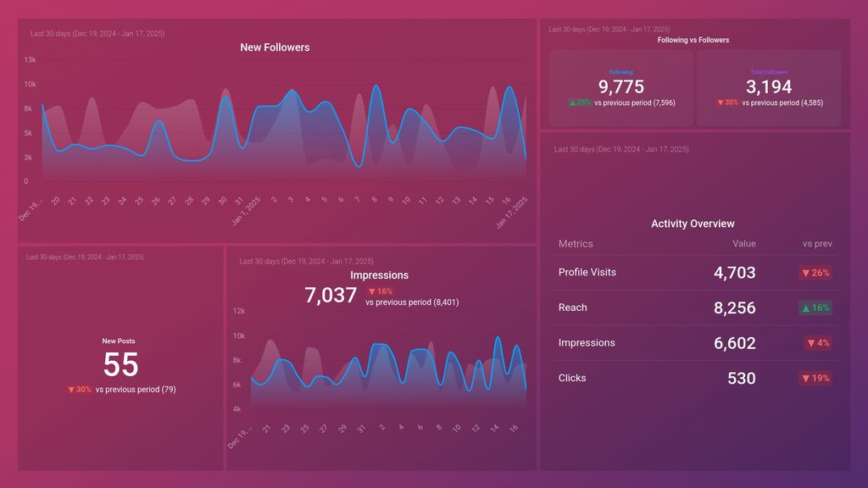Select the Impressions row in Activity Overview
868x488 pixels.
click(695, 343)
